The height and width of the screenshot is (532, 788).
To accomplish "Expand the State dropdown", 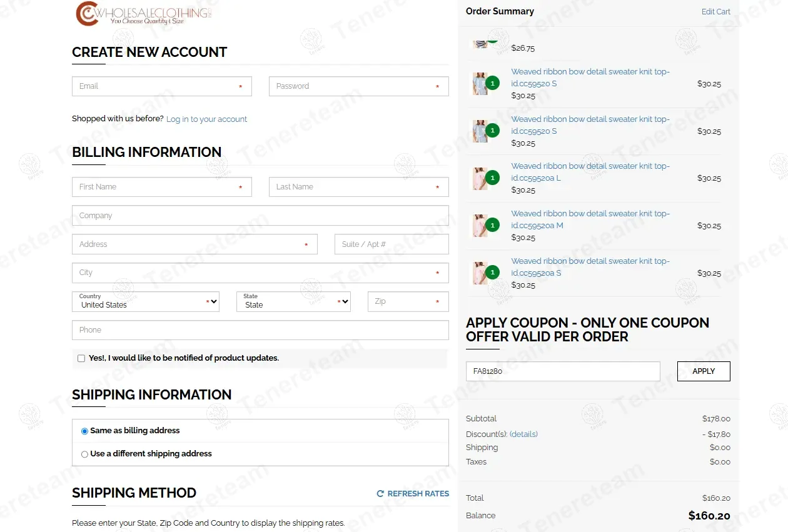I will tap(293, 301).
